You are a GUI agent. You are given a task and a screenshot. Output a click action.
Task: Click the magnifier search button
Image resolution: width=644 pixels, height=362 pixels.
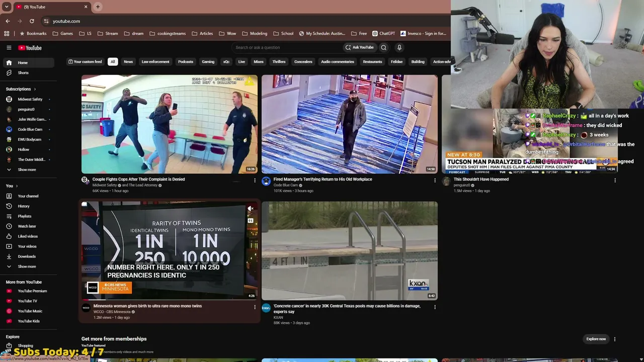[383, 48]
